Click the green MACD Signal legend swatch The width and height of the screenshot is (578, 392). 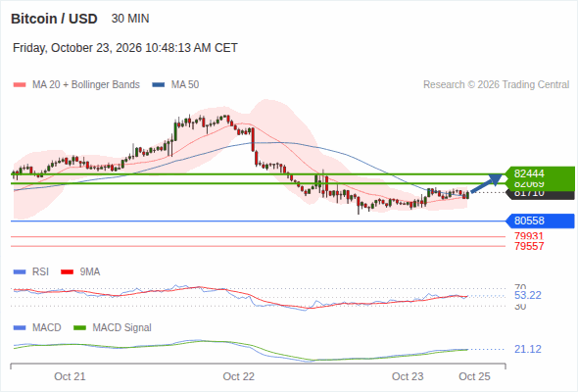click(x=79, y=328)
